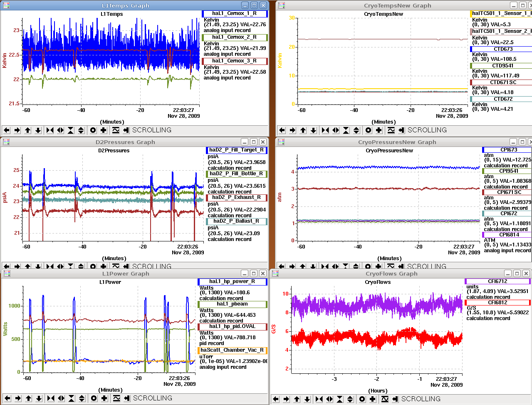Image resolution: width=532 pixels, height=405 pixels.
Task: Toggle scroll mode icon in L1Power toolbar
Action: point(127,398)
